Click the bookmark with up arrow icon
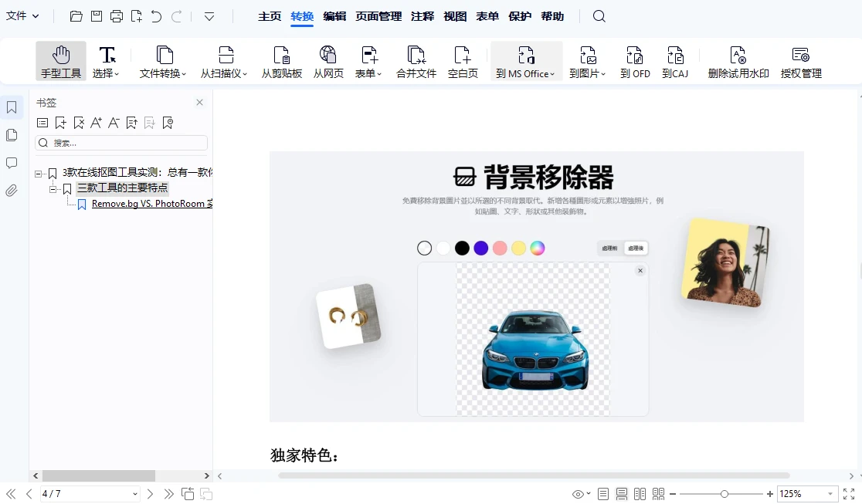 (131, 123)
